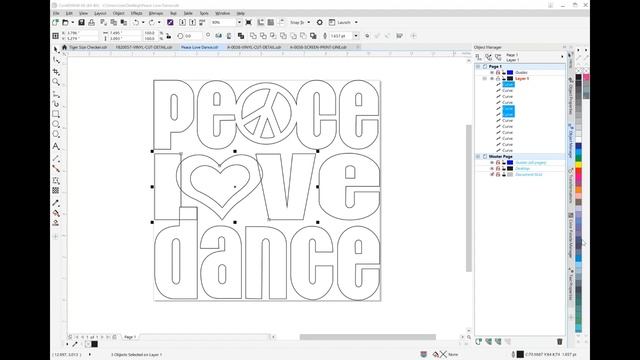Choose the Color Eyedropper tool

(x=56, y=203)
